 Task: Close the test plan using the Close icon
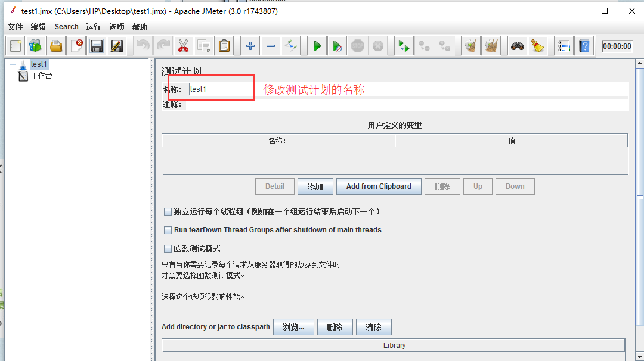point(76,45)
